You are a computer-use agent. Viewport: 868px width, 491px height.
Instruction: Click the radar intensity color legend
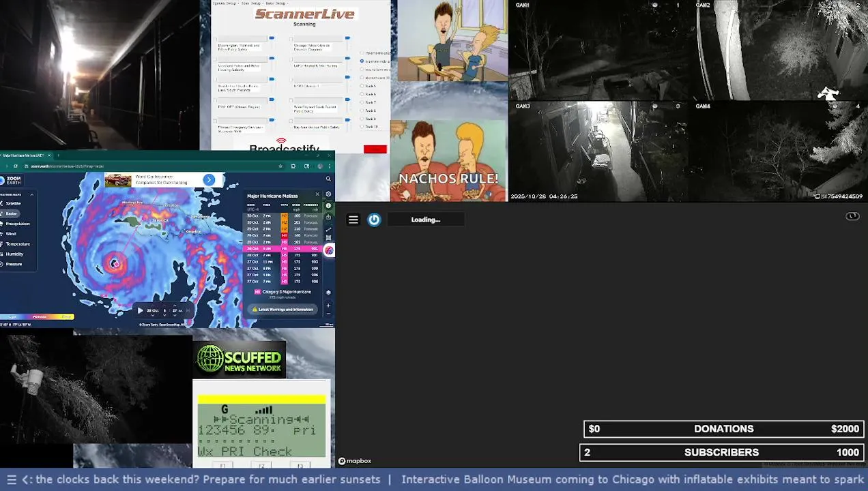click(x=37, y=316)
